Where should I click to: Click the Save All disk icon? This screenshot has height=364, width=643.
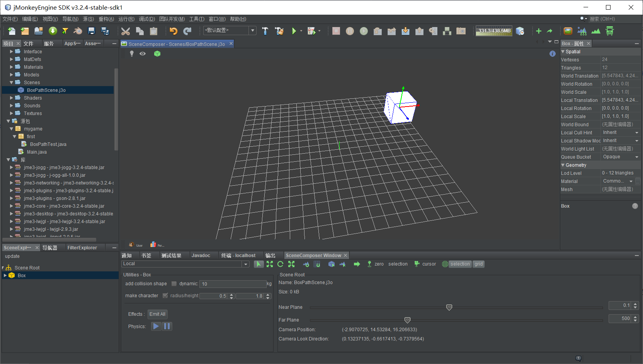coord(105,31)
